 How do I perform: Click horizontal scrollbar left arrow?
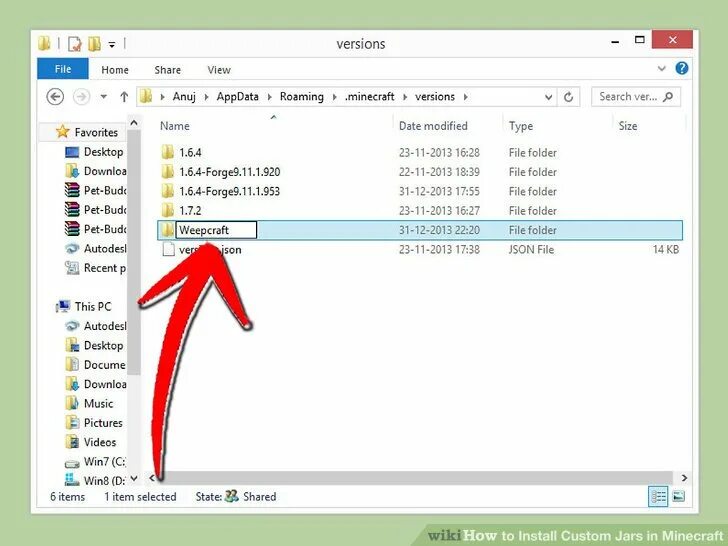pos(152,478)
